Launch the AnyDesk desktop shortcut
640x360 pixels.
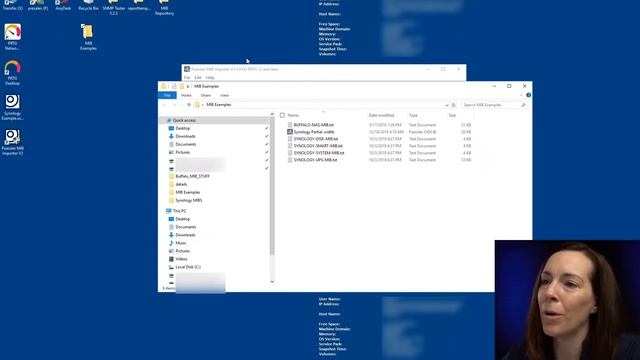pyautogui.click(x=63, y=6)
